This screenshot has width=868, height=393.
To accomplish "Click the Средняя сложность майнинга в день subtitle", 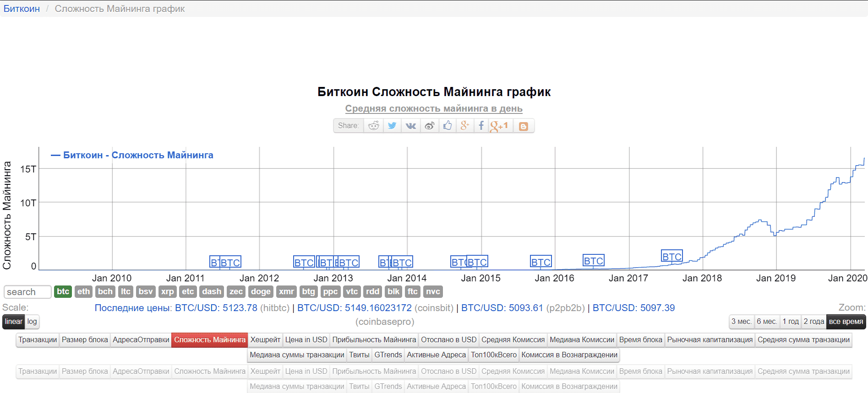I will point(434,108).
